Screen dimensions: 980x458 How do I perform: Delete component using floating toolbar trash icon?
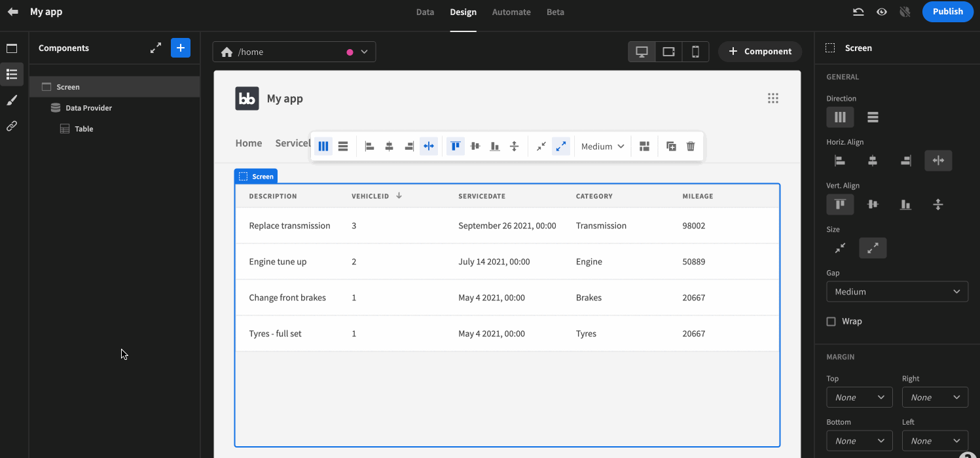click(691, 147)
